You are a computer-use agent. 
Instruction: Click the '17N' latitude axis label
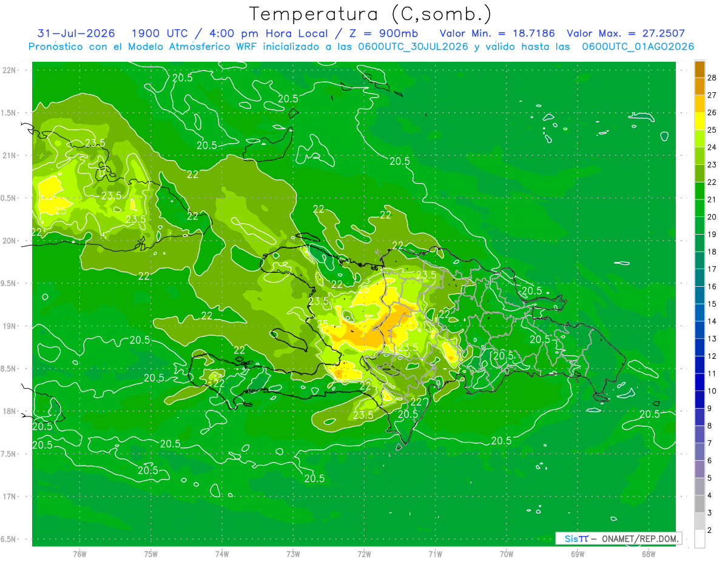pos(10,497)
